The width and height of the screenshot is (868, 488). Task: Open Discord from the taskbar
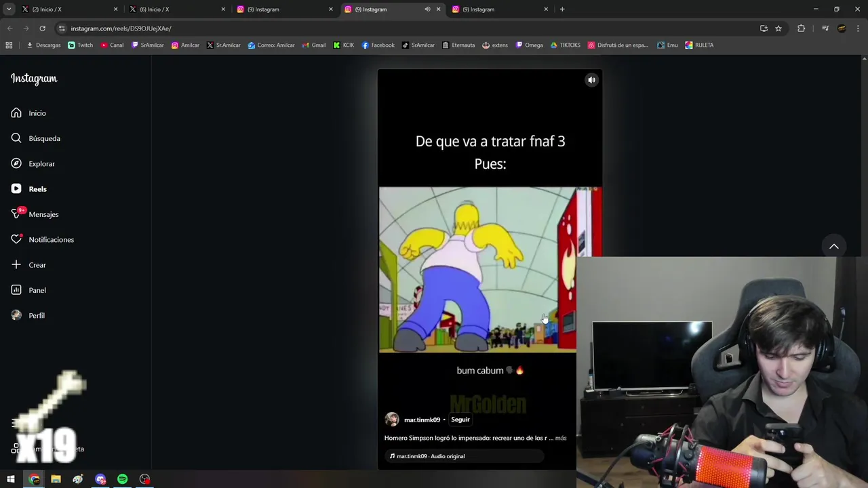pos(100,479)
